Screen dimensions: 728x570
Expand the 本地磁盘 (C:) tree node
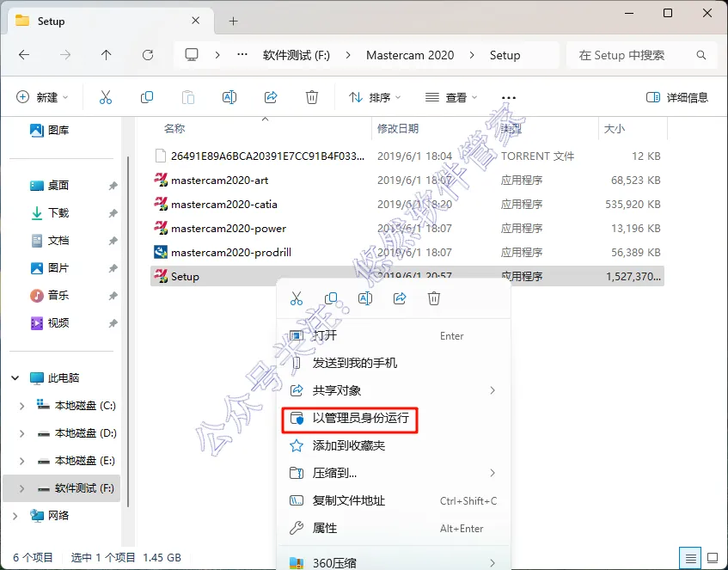click(21, 406)
